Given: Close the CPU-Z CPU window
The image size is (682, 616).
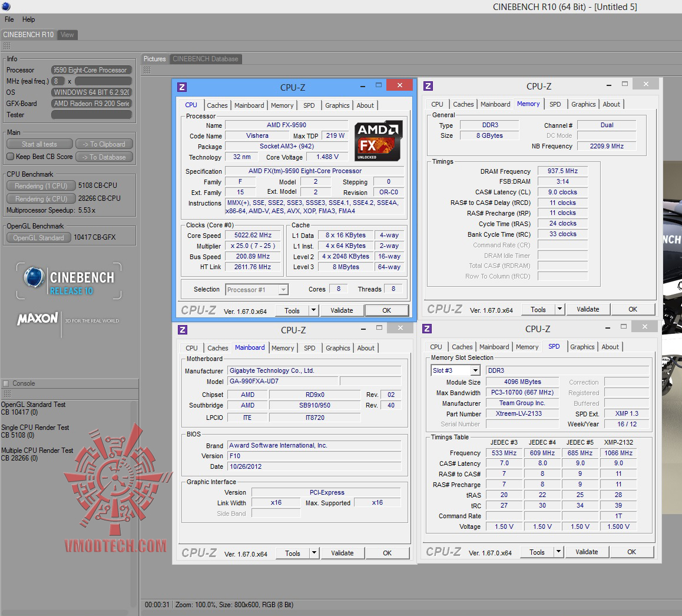Looking at the screenshot, I should tap(400, 85).
